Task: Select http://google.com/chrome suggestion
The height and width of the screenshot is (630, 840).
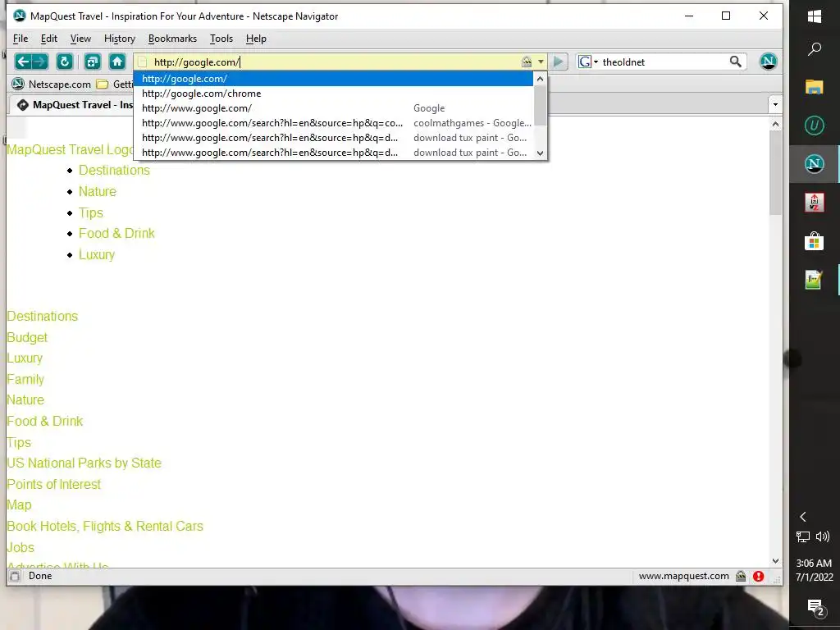Action: click(334, 94)
